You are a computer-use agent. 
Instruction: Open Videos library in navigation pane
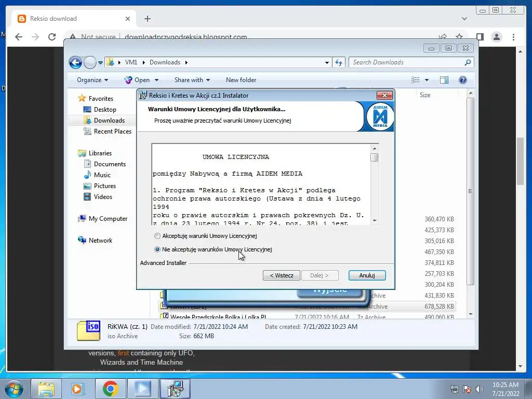[x=103, y=196]
